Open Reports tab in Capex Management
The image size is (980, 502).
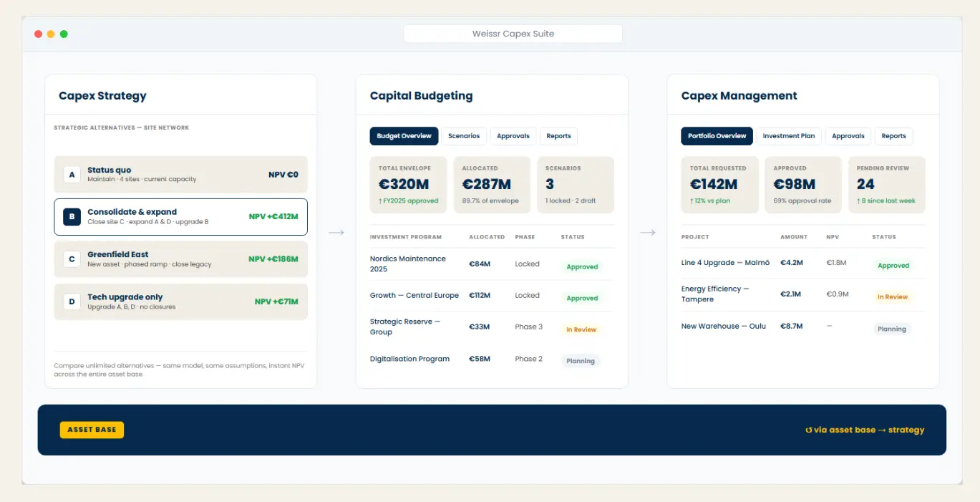click(x=893, y=136)
